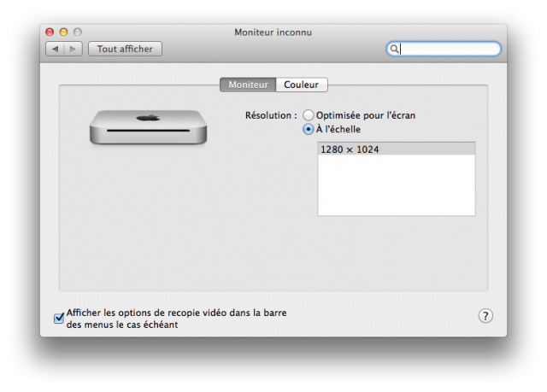547x392 pixels.
Task: Click the magnifier icon in the search field
Action: (x=394, y=49)
